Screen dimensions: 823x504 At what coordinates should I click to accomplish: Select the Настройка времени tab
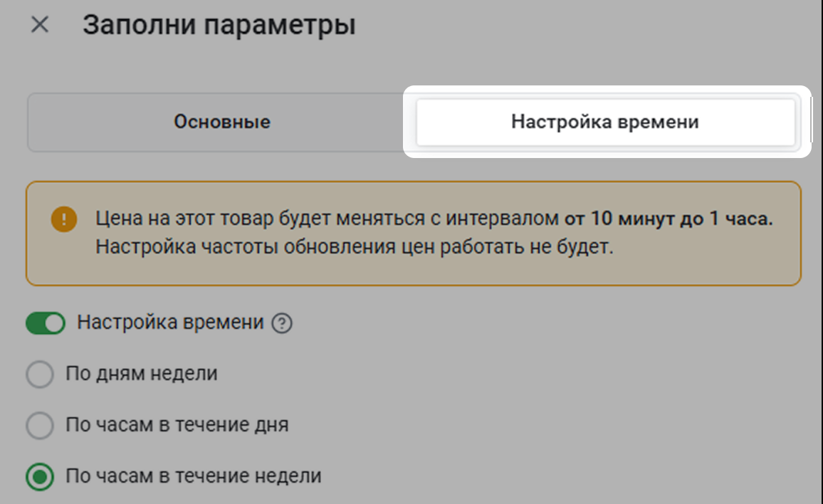[605, 122]
